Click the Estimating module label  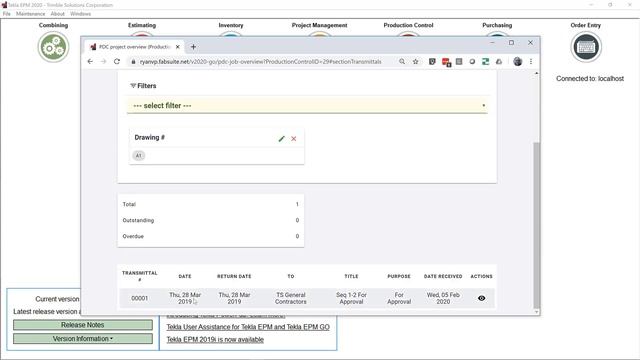tap(142, 25)
